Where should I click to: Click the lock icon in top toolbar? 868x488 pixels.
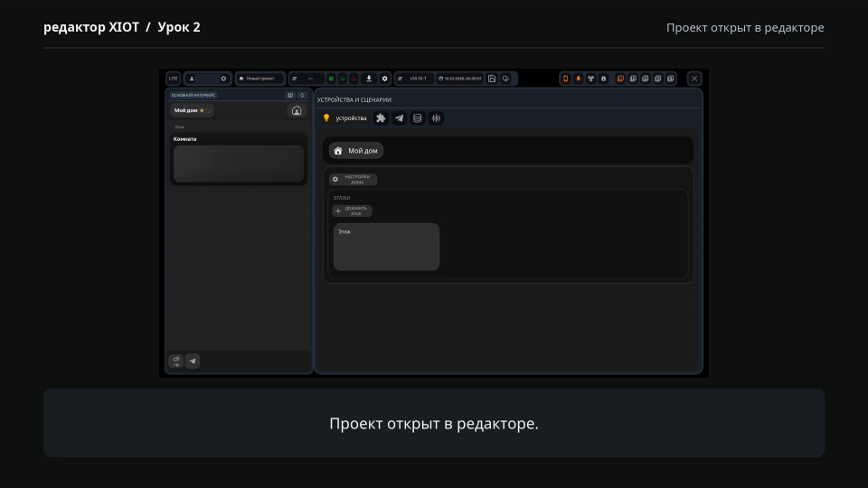[603, 79]
